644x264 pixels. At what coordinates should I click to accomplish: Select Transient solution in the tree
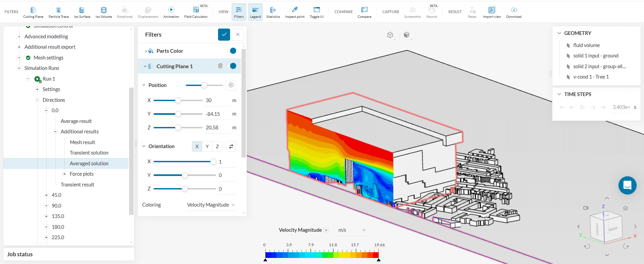point(89,153)
